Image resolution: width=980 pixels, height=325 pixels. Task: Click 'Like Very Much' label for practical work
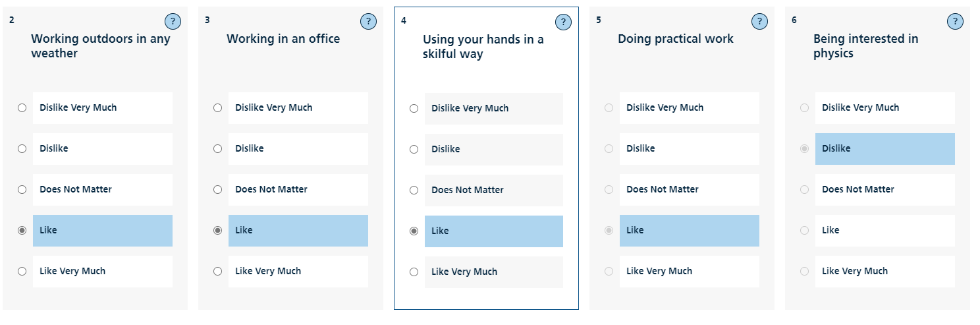(x=659, y=271)
